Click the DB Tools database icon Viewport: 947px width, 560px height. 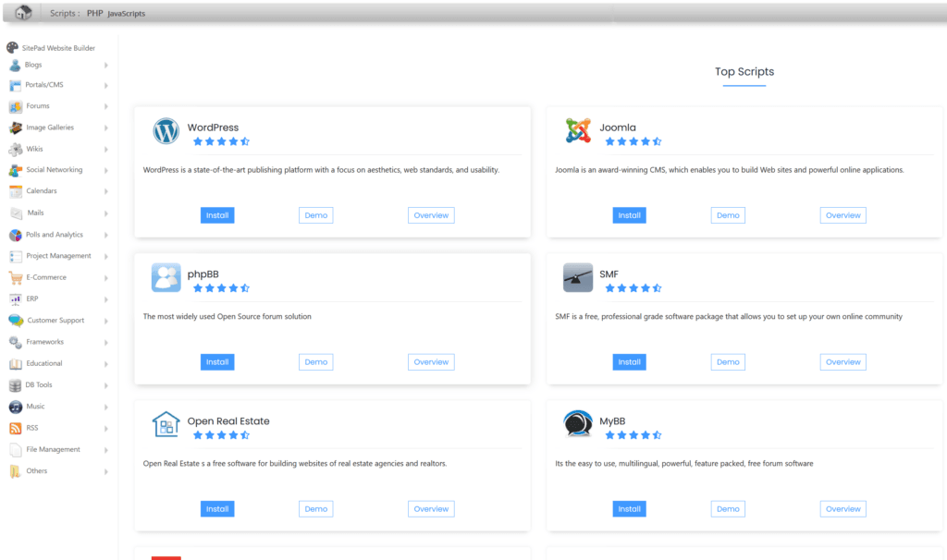15,385
